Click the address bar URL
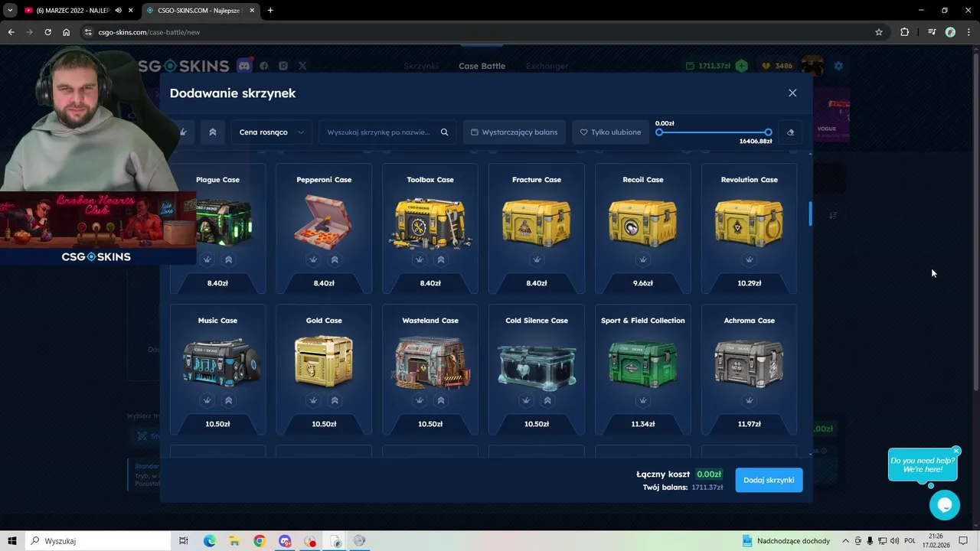This screenshot has width=980, height=551. pyautogui.click(x=149, y=32)
